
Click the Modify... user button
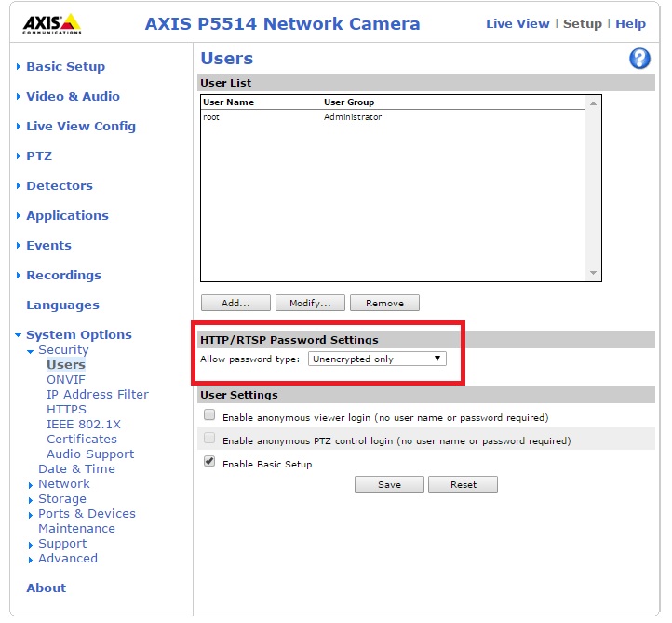pos(310,304)
